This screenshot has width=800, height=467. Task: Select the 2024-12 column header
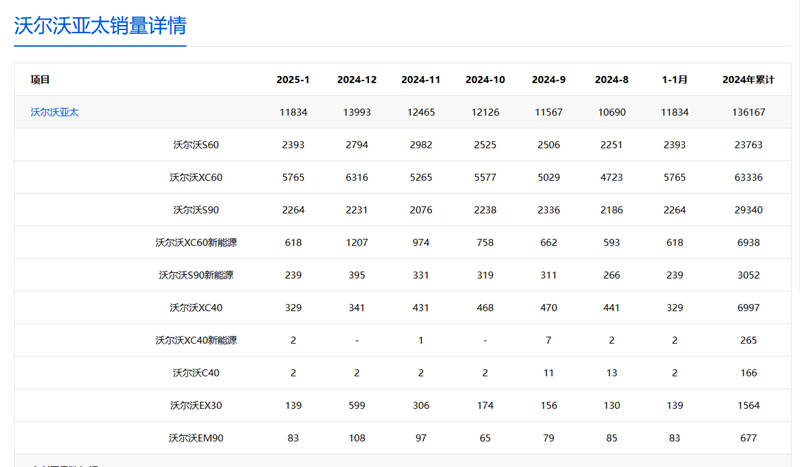pos(357,80)
